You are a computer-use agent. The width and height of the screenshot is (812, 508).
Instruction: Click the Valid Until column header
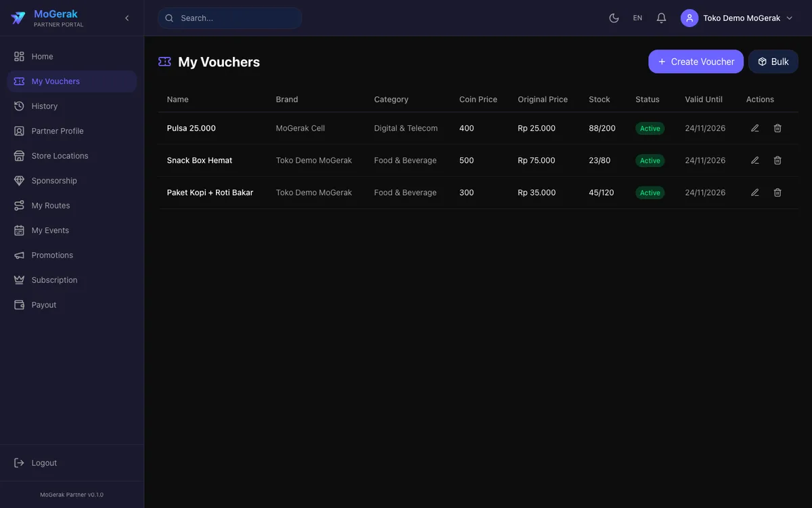coord(704,100)
